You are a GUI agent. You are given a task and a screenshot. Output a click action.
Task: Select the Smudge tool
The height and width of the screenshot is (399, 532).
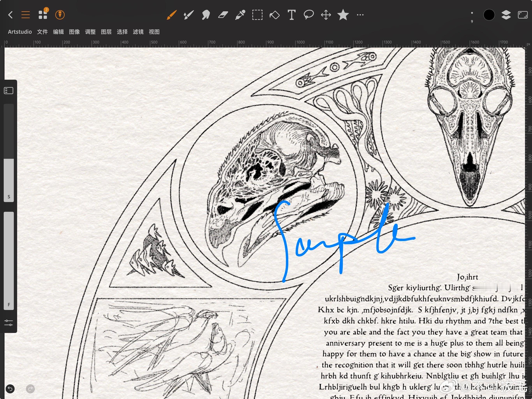pyautogui.click(x=206, y=15)
